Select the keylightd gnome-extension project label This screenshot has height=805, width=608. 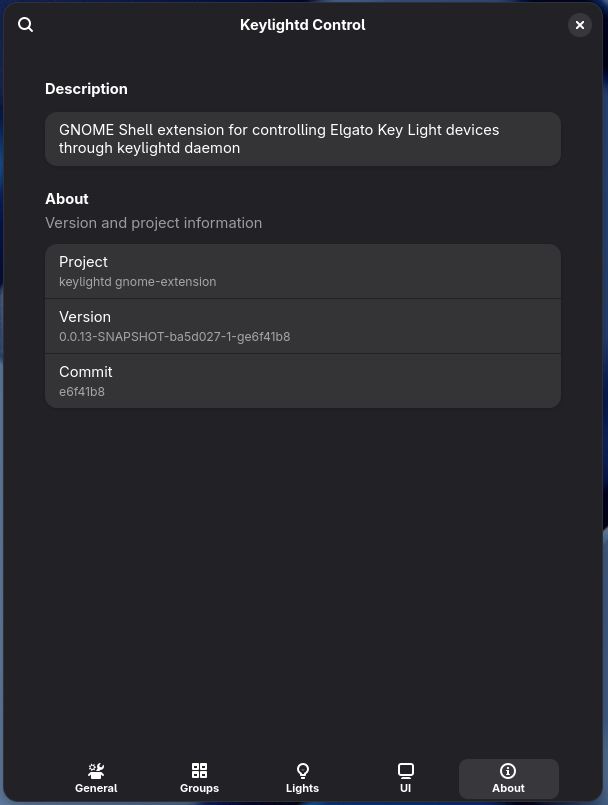137,281
